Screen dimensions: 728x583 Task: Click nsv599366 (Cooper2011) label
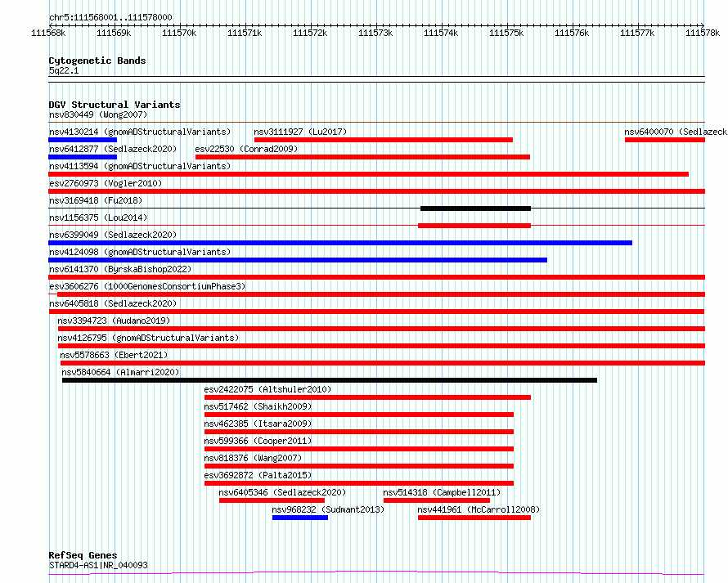[x=258, y=441]
